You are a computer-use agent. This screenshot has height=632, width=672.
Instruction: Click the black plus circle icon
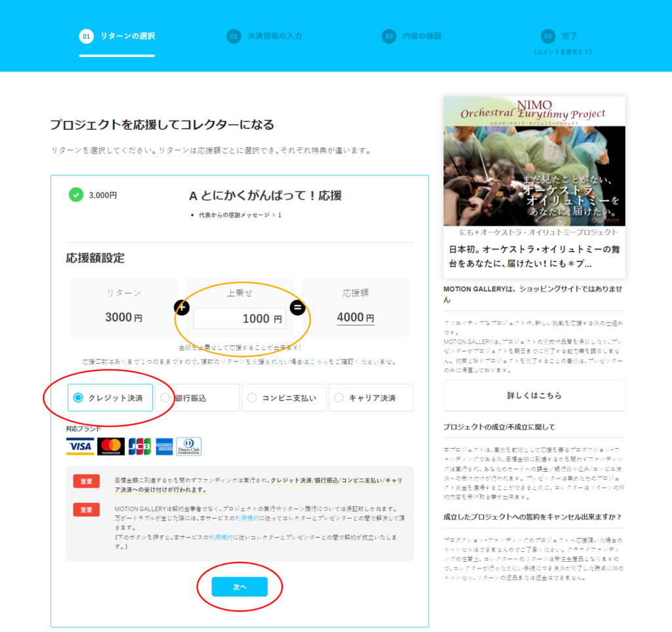click(182, 307)
